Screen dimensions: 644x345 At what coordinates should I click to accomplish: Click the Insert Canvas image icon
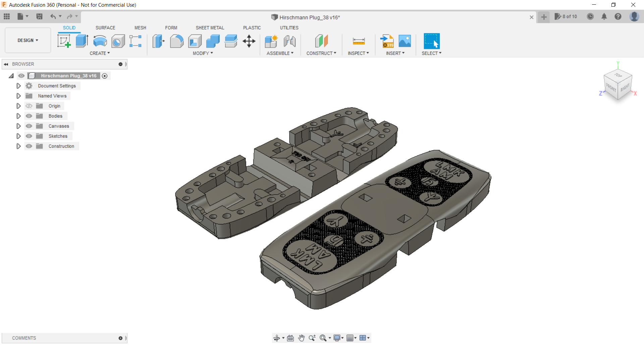point(405,41)
